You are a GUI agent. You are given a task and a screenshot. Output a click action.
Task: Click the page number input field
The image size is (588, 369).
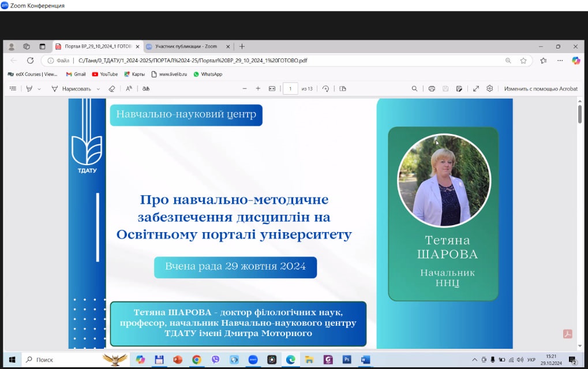290,89
